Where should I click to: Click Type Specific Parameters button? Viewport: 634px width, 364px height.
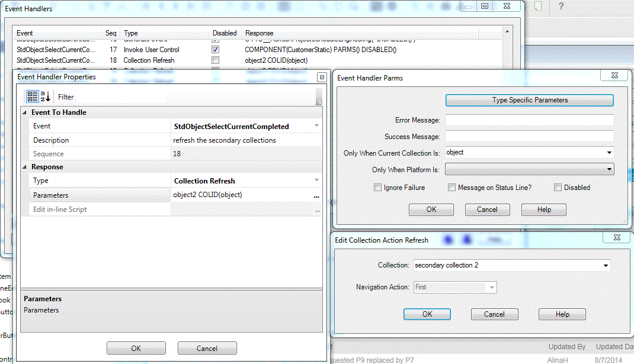[x=529, y=100]
